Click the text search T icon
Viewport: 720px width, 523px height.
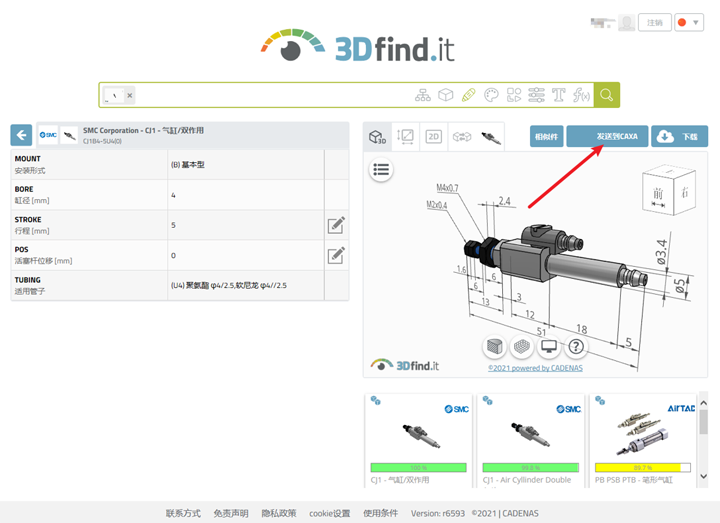point(558,95)
